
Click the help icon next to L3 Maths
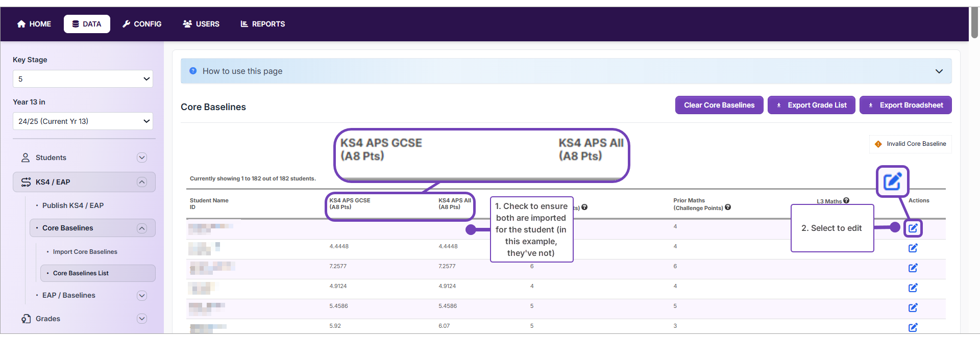click(x=846, y=201)
